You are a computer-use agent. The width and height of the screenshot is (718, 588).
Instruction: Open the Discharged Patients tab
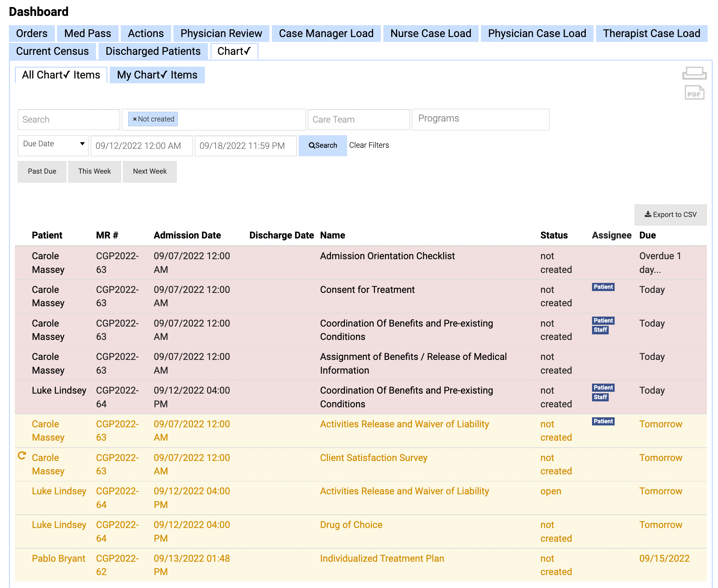point(153,51)
